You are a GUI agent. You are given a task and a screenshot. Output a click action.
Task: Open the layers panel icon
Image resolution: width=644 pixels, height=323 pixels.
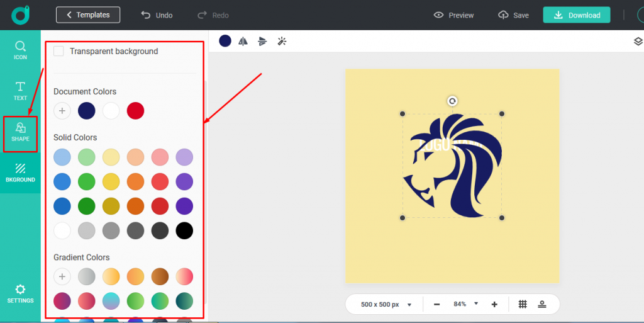click(x=638, y=41)
